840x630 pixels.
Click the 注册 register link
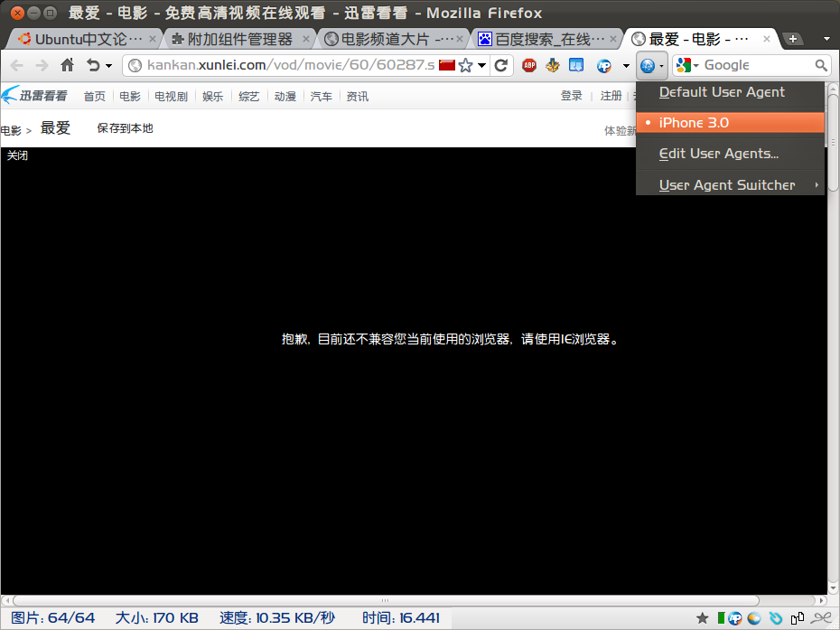[611, 96]
